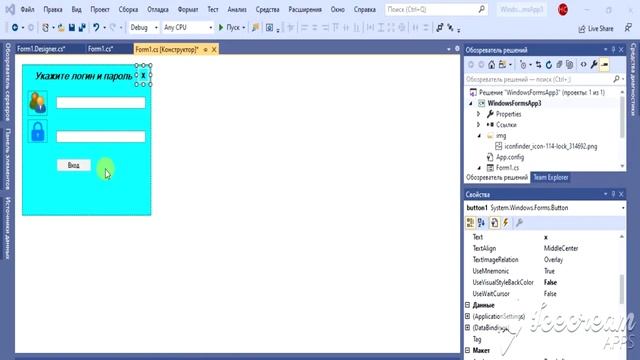Screen dimensions: 640x360
Task: Click the Save All icon
Action: 82,27
